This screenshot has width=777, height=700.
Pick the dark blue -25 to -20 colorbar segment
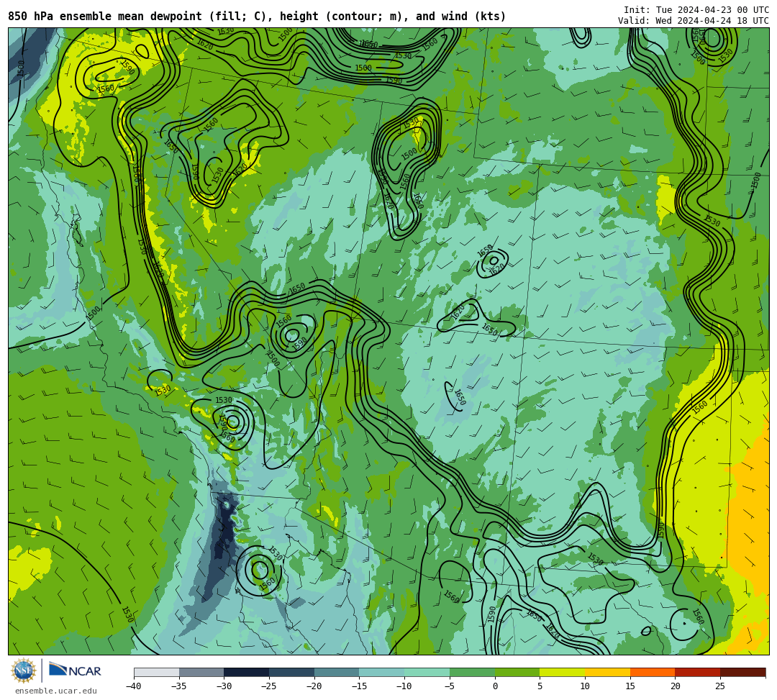(x=291, y=672)
